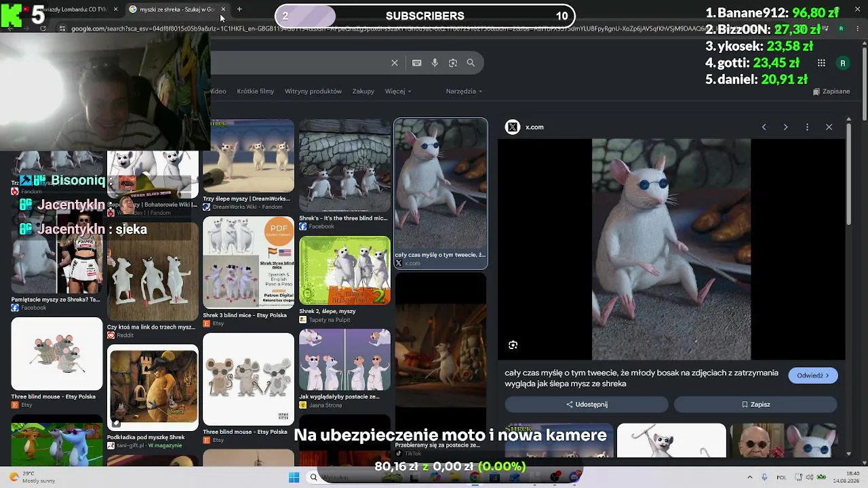Image resolution: width=868 pixels, height=488 pixels.
Task: Search by image with Google Lens camera
Action: tap(453, 63)
